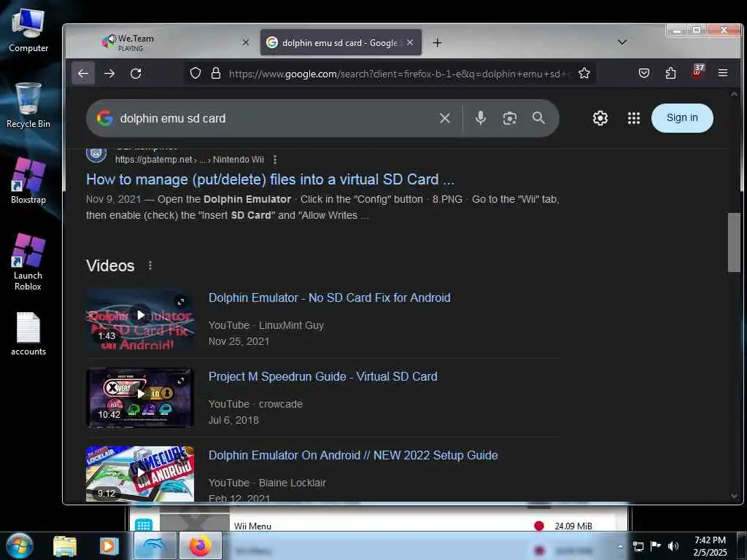The width and height of the screenshot is (747, 560).
Task: Click the magnifier search icon
Action: [x=539, y=117]
